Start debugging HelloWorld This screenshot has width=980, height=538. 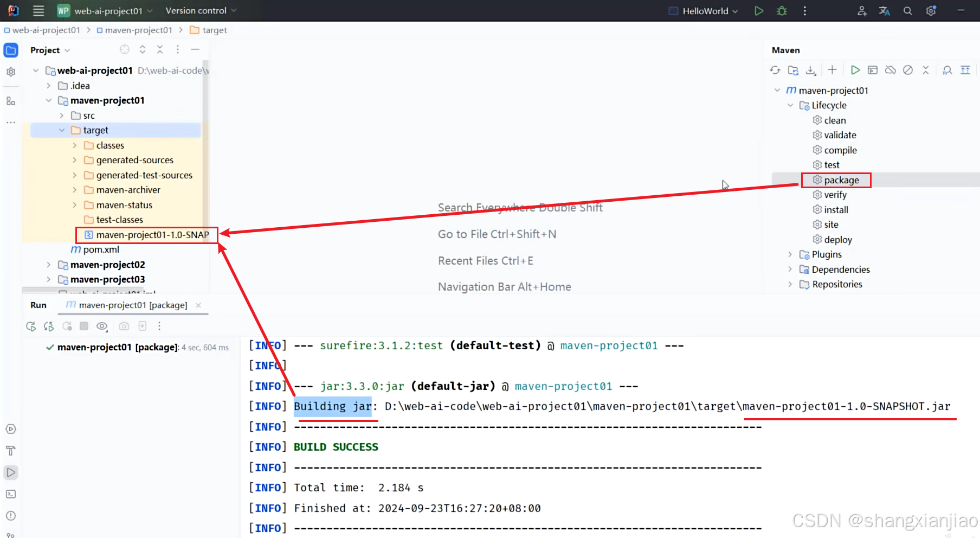click(782, 11)
